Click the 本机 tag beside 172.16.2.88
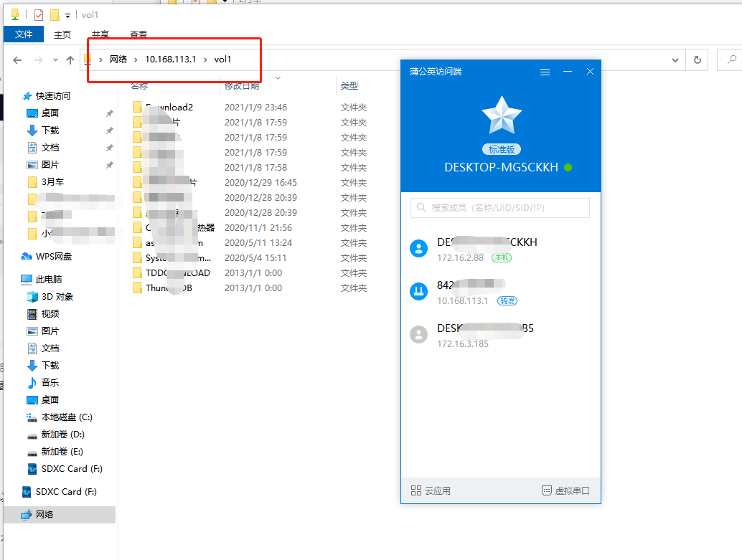 pos(502,257)
